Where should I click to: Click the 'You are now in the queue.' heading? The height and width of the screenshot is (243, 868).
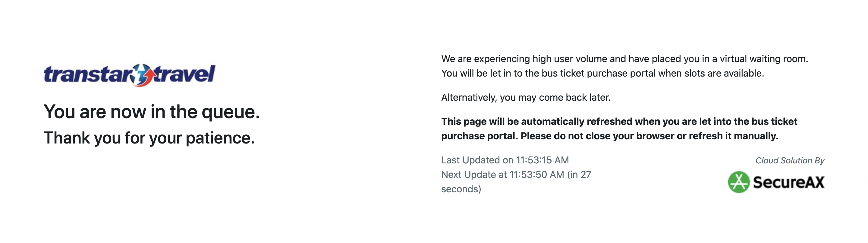[152, 112]
